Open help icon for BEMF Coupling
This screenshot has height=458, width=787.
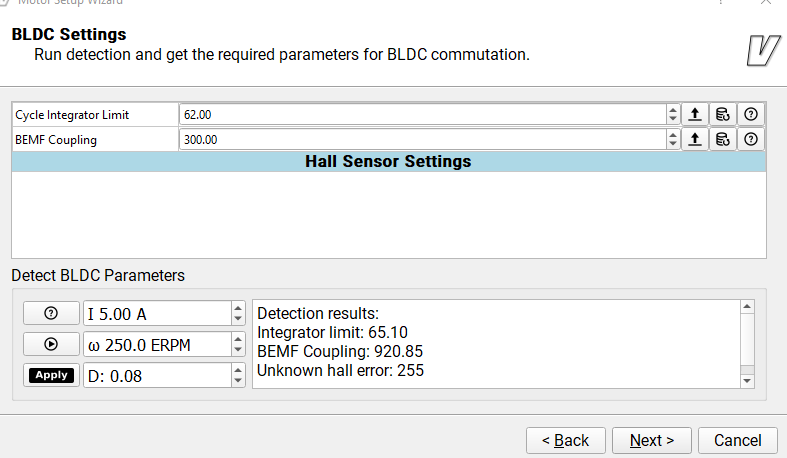point(751,139)
